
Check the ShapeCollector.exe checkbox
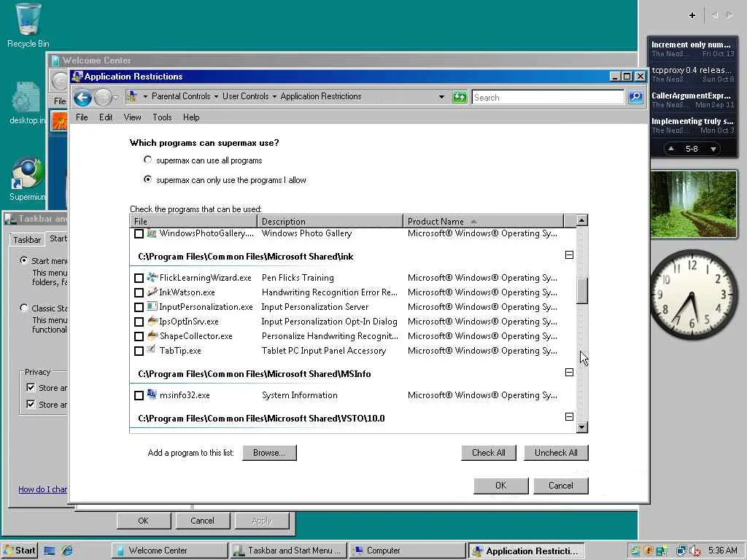coord(139,336)
